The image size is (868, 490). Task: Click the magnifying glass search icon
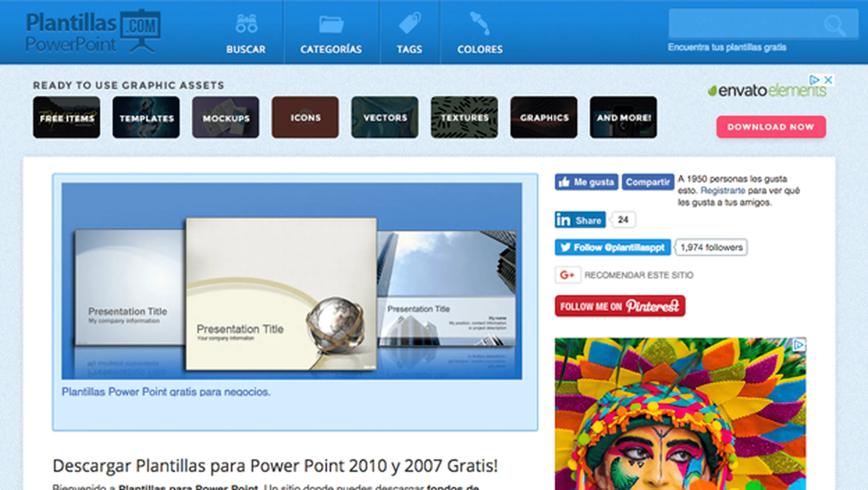835,25
